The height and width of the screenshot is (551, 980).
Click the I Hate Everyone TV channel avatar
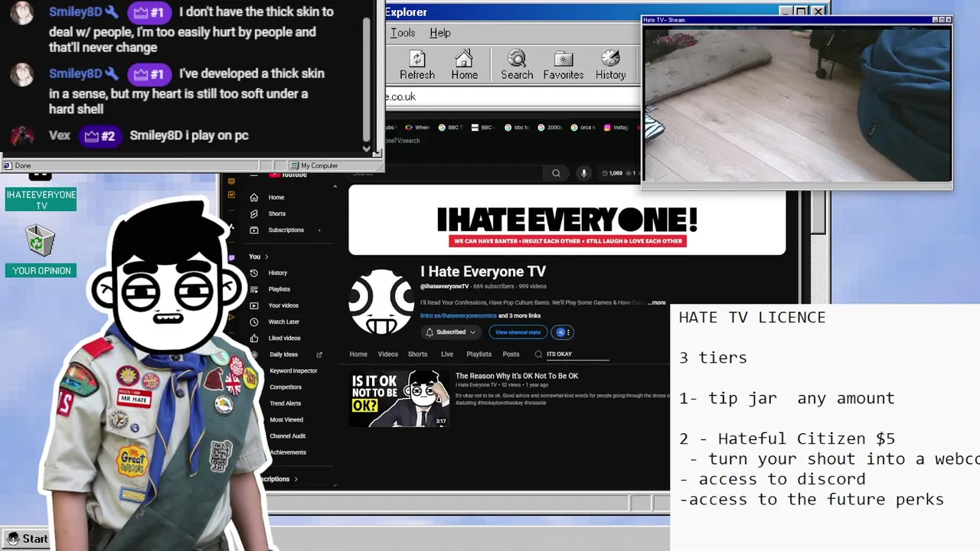[381, 302]
